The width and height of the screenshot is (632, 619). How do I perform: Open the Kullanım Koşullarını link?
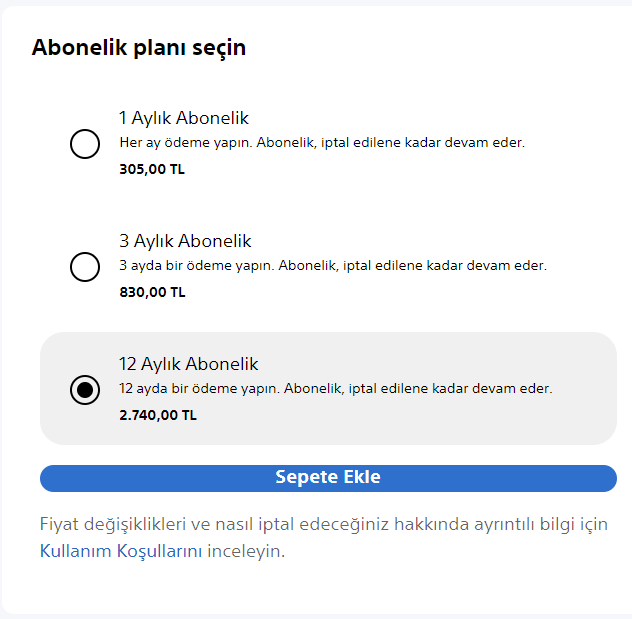pos(121,551)
